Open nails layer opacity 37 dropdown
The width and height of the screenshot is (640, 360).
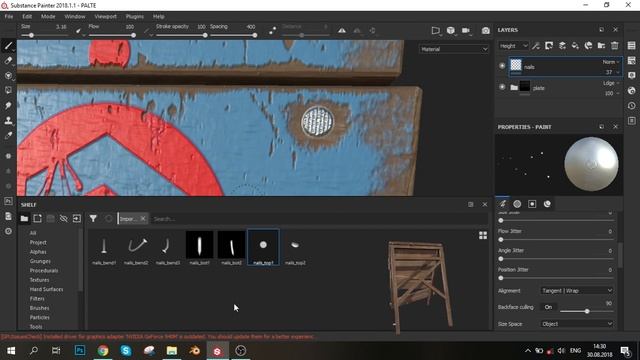pos(612,72)
